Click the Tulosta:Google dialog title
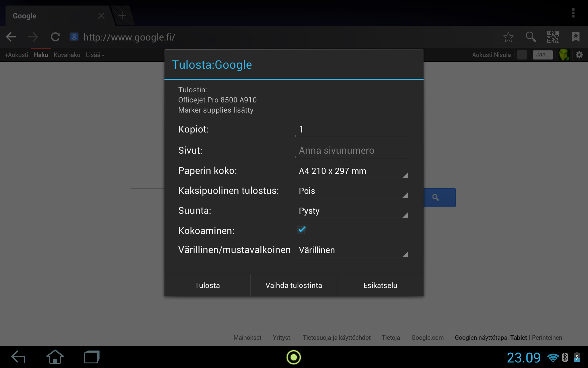 [212, 65]
